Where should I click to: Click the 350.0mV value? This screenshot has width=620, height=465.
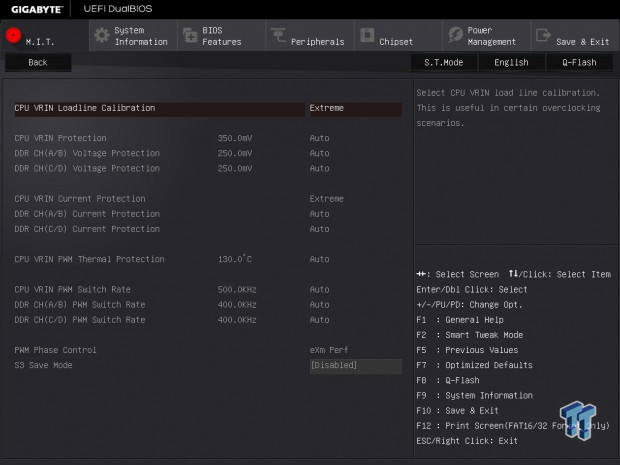pyautogui.click(x=235, y=138)
